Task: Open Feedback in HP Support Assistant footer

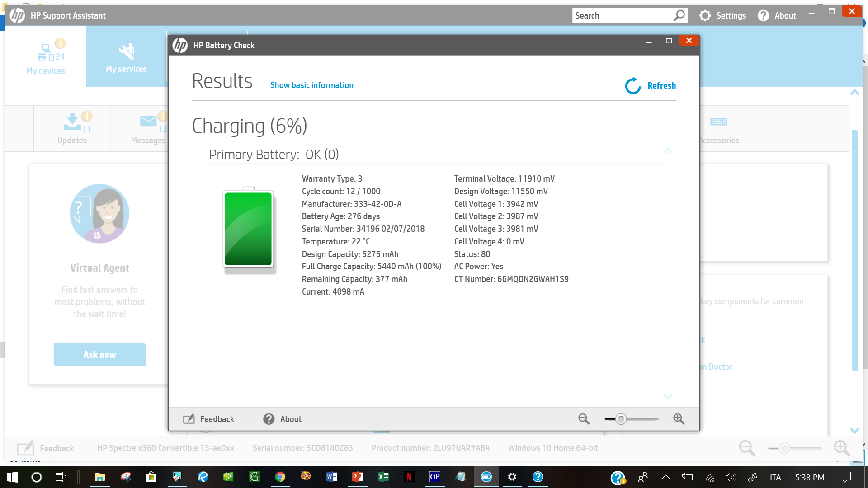Action: (45, 448)
